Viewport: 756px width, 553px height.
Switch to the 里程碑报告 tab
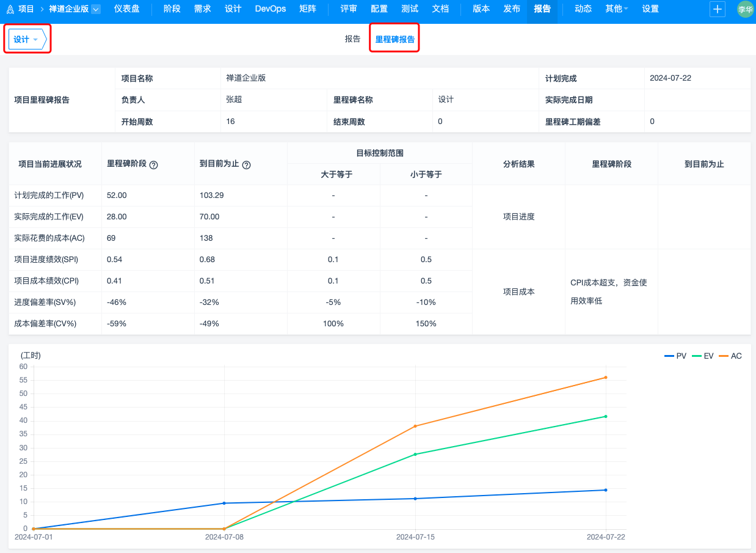[x=394, y=39]
